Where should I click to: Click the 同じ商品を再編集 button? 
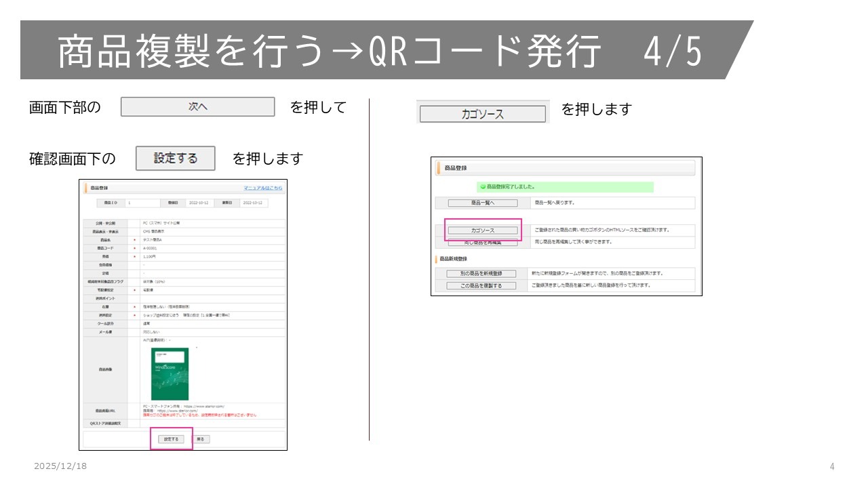(x=482, y=242)
